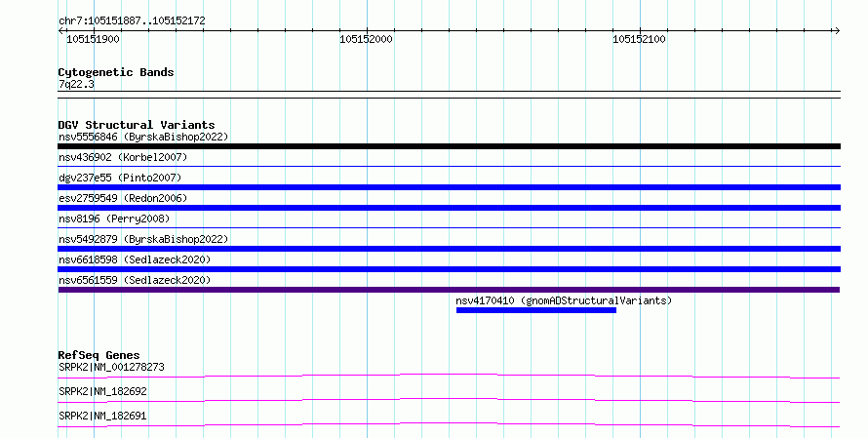Click the blue bar under esv2759549
Image resolution: width=868 pixels, height=438 pixels.
pos(449,208)
